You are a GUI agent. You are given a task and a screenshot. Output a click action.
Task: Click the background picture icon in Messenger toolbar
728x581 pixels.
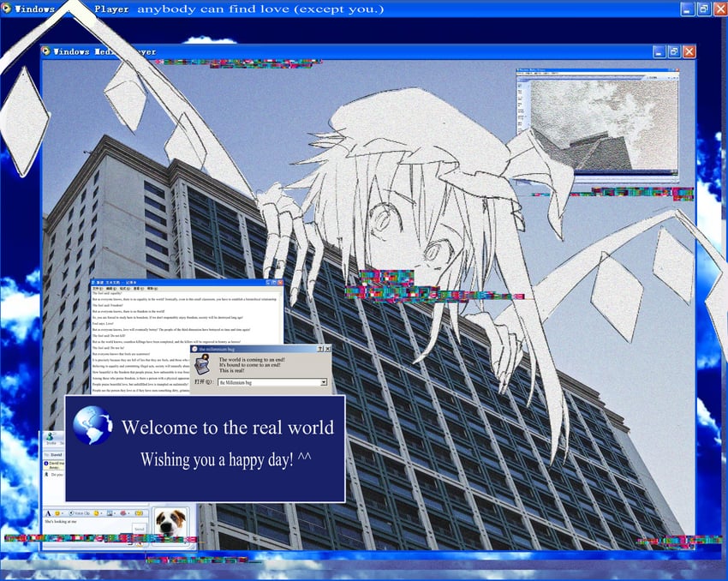click(x=110, y=513)
